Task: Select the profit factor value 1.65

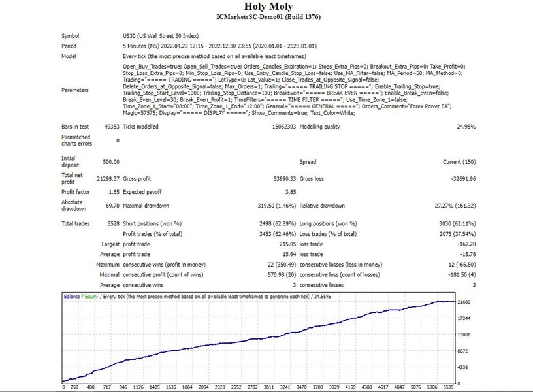Action: click(x=114, y=191)
